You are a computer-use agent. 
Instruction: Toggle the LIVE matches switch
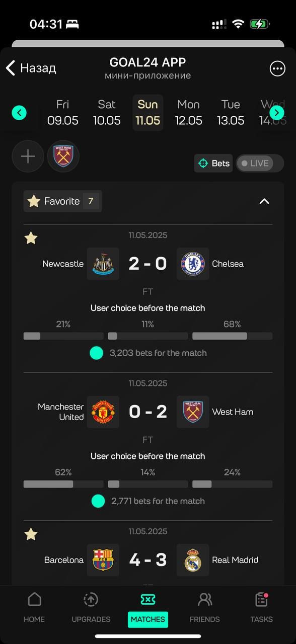point(260,163)
